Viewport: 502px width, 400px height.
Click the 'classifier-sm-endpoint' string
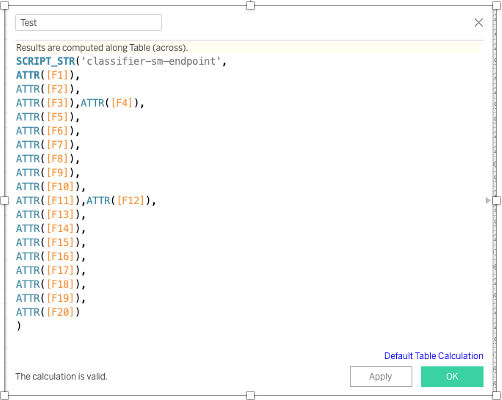click(x=151, y=61)
